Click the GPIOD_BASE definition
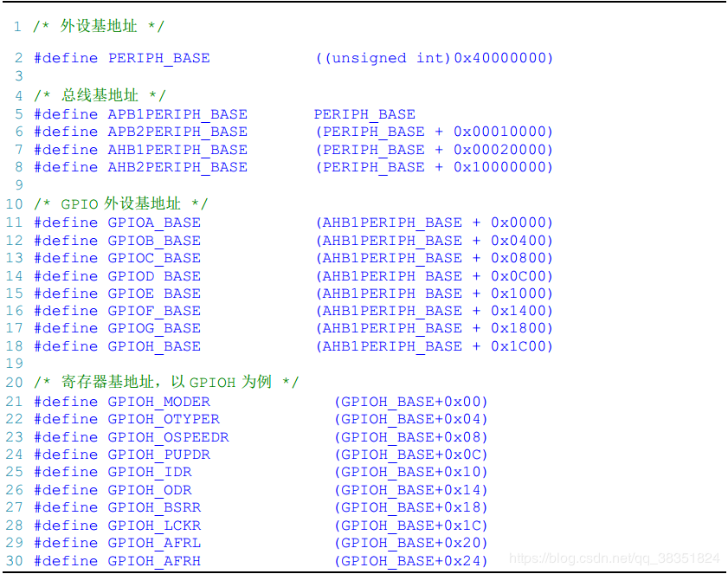Image resolution: width=728 pixels, height=574 pixels. 153,275
